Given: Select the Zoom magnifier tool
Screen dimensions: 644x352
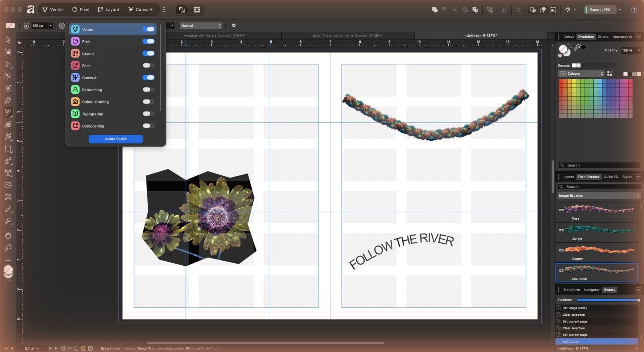Looking at the screenshot, I should click(x=8, y=247).
